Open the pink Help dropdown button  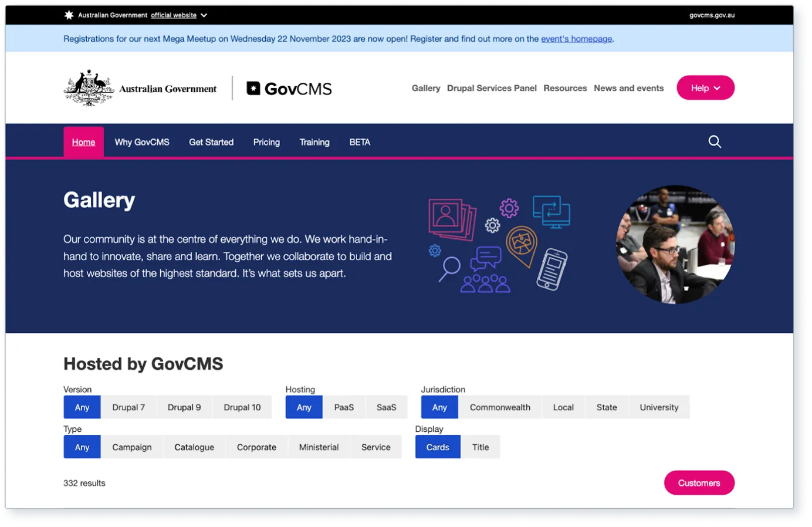705,88
